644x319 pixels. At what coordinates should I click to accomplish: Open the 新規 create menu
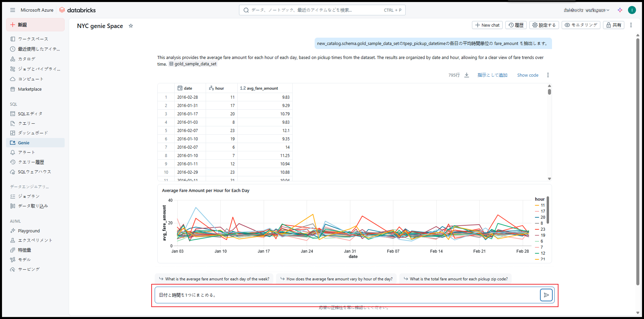tap(35, 25)
